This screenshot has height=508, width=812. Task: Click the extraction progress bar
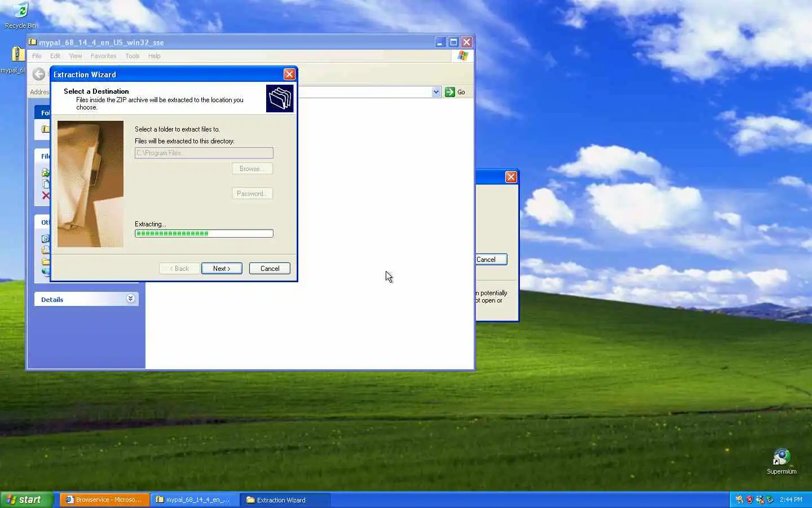pyautogui.click(x=204, y=234)
